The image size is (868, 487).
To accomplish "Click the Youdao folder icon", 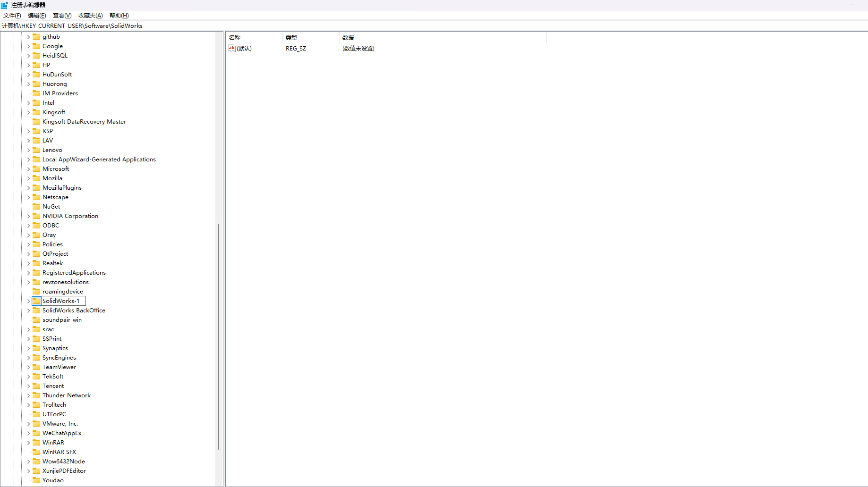I will click(x=36, y=480).
